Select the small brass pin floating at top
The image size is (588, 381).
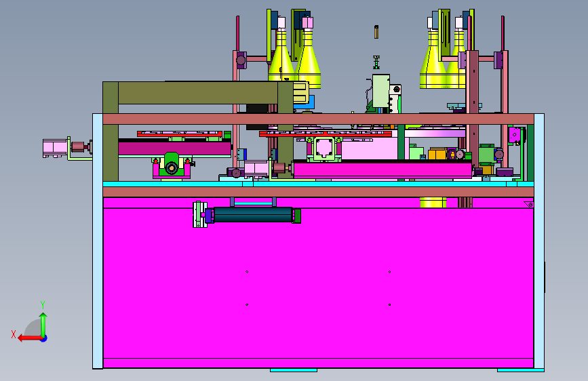pos(376,32)
